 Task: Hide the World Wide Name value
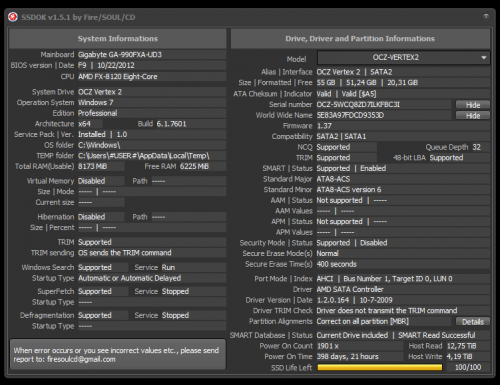pyautogui.click(x=473, y=116)
